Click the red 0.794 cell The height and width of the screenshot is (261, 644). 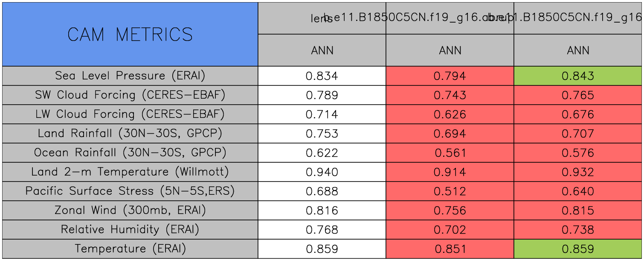(450, 76)
